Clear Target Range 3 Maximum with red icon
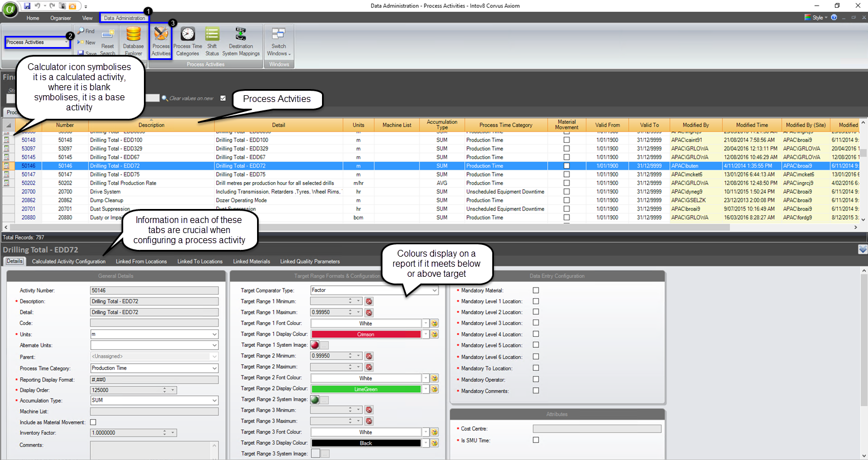Viewport: 868px width, 460px height. 369,421
